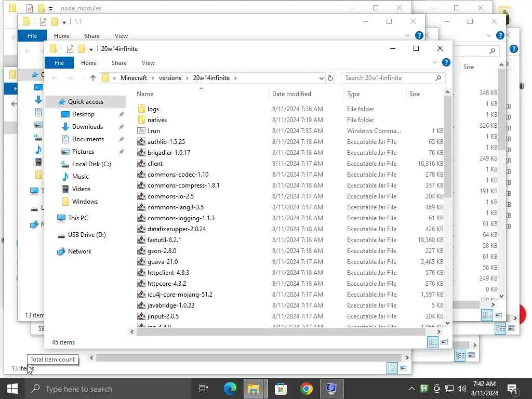Open the Windows Start menu

coord(12,389)
